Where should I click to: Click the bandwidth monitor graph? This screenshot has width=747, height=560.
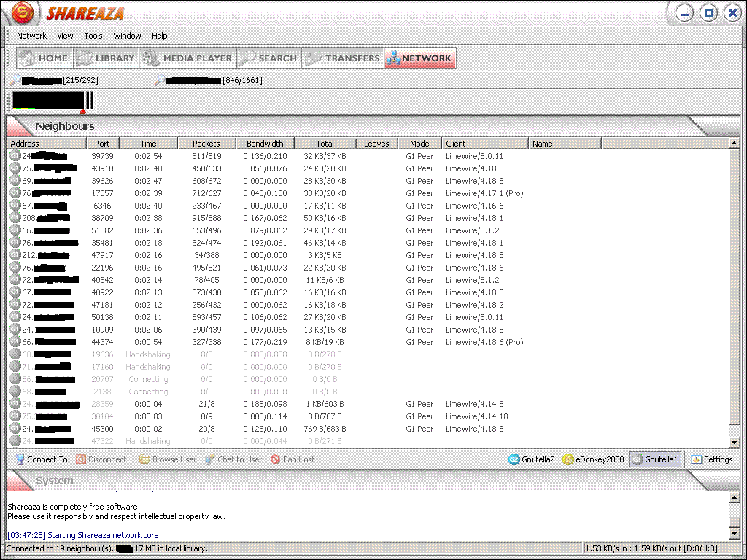coord(53,102)
